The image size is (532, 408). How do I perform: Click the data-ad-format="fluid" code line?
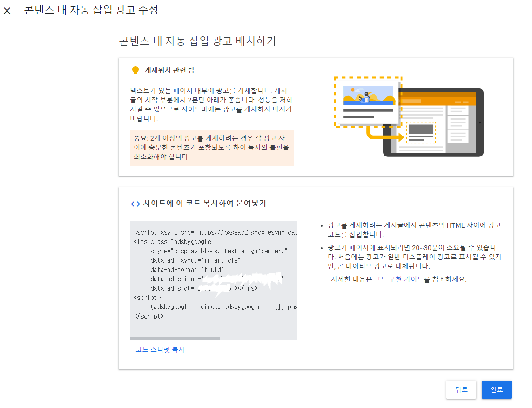(187, 270)
